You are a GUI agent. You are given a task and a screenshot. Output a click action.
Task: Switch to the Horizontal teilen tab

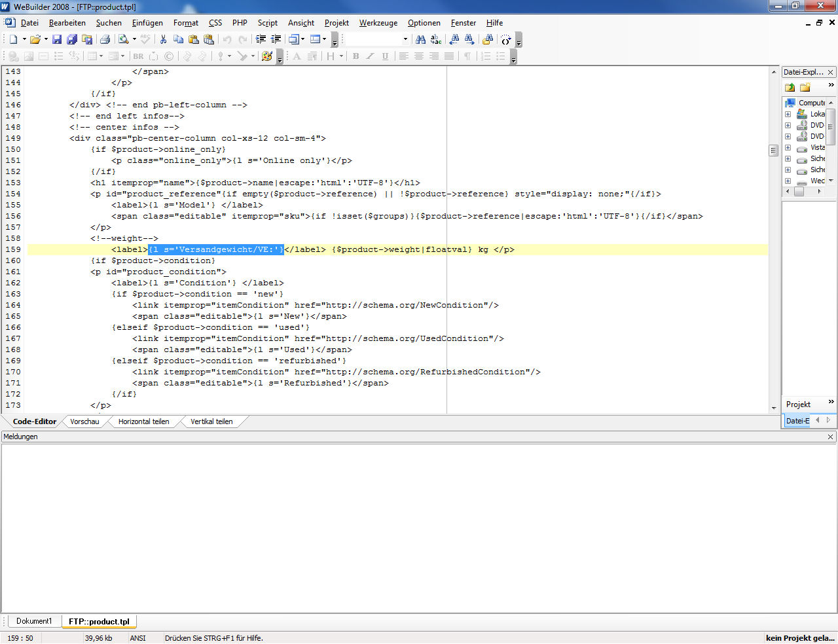(144, 421)
